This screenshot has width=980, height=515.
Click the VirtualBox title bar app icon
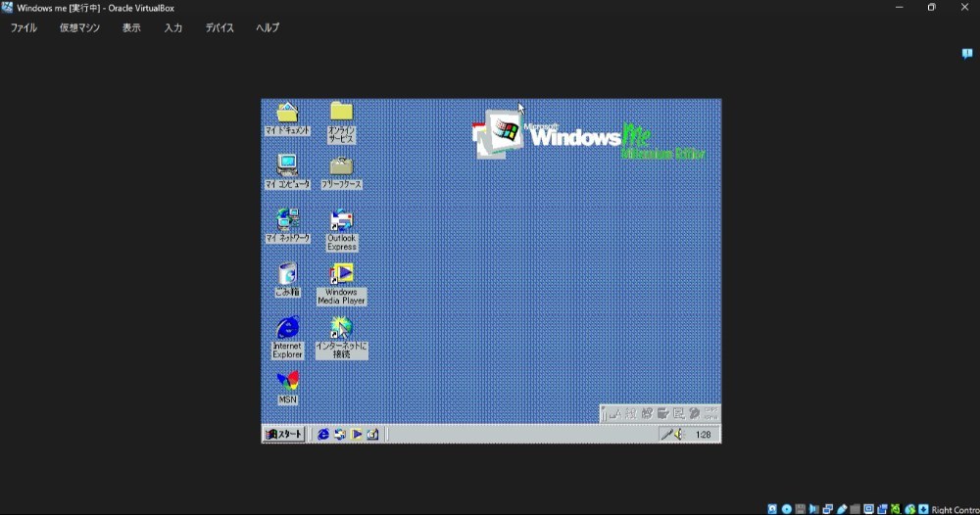7,8
